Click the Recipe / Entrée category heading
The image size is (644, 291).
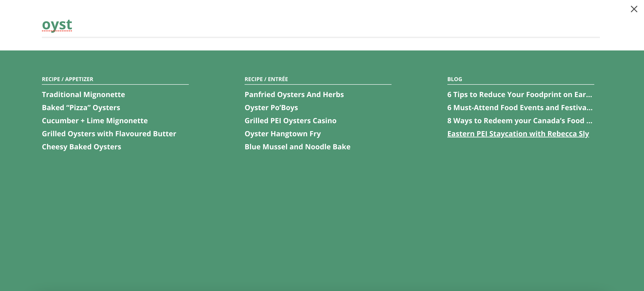(x=266, y=79)
